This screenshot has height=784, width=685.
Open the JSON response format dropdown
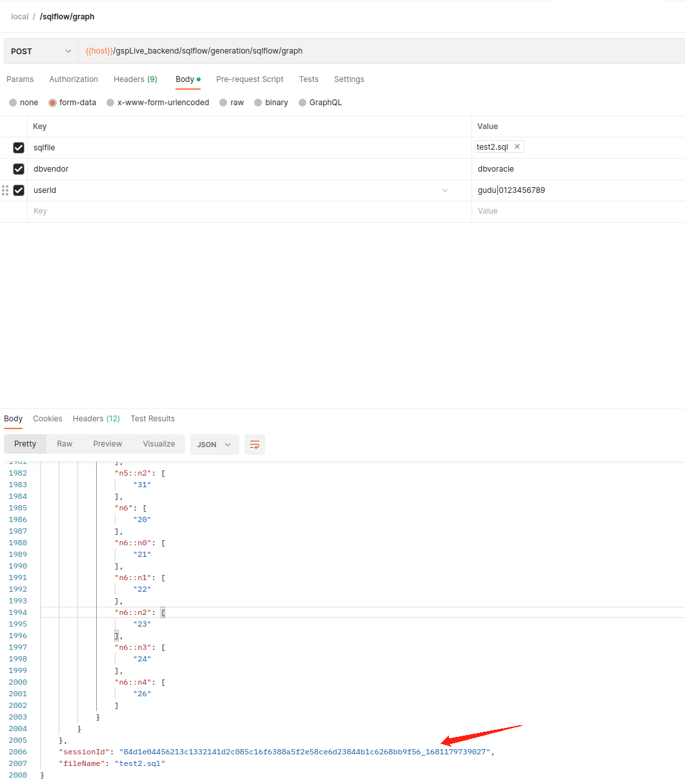coord(214,445)
